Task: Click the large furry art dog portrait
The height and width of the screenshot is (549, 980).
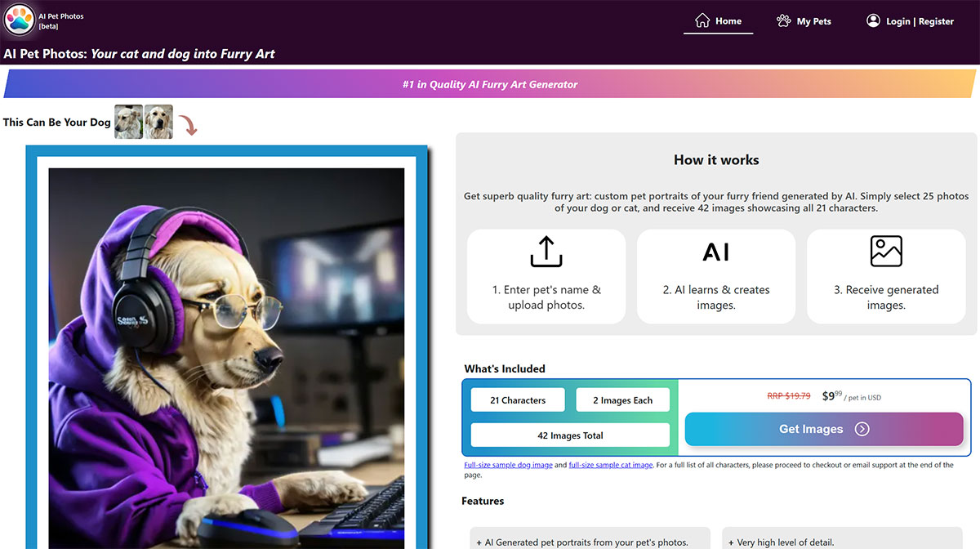Action: coord(226,351)
